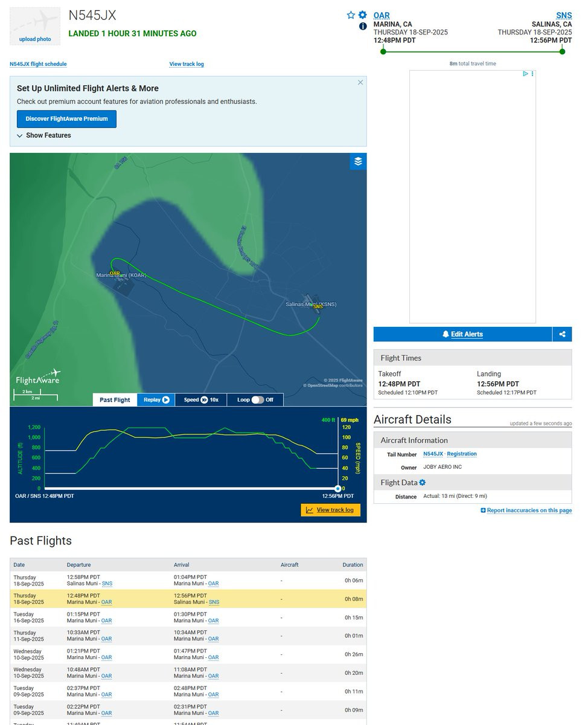
Task: Open the OAR origin airport link
Action: pos(382,16)
